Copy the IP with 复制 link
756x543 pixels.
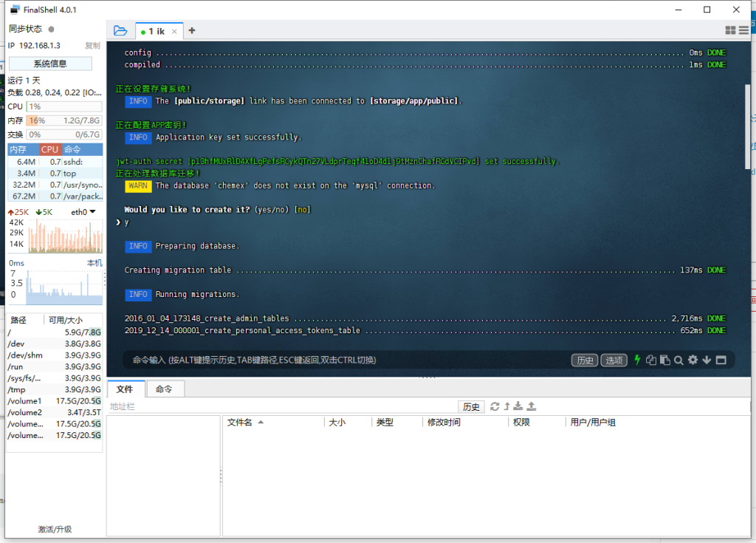click(x=92, y=45)
